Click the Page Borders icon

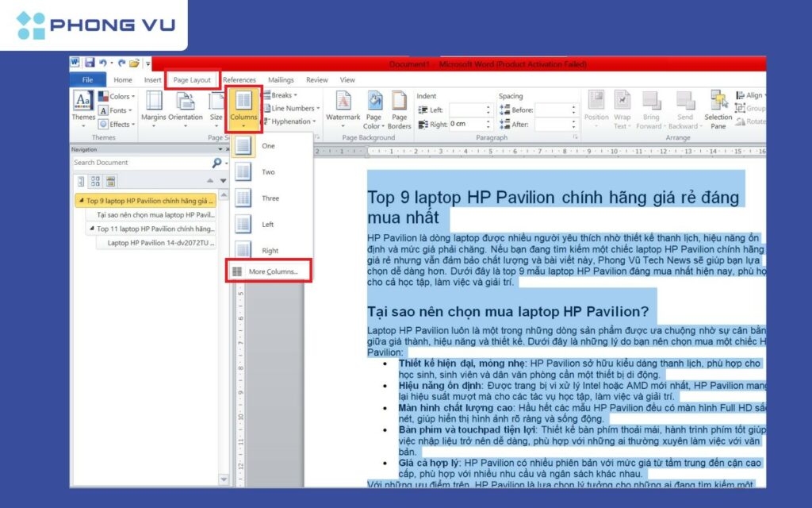point(400,107)
